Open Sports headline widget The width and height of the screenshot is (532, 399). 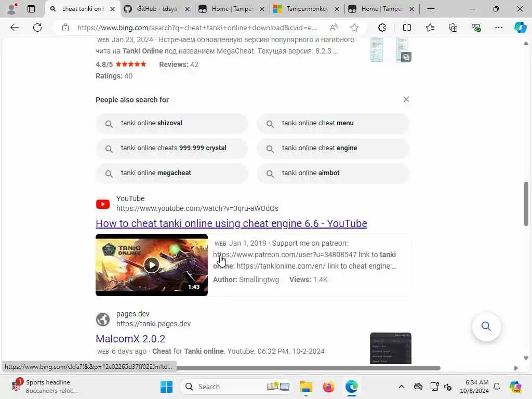click(x=44, y=387)
